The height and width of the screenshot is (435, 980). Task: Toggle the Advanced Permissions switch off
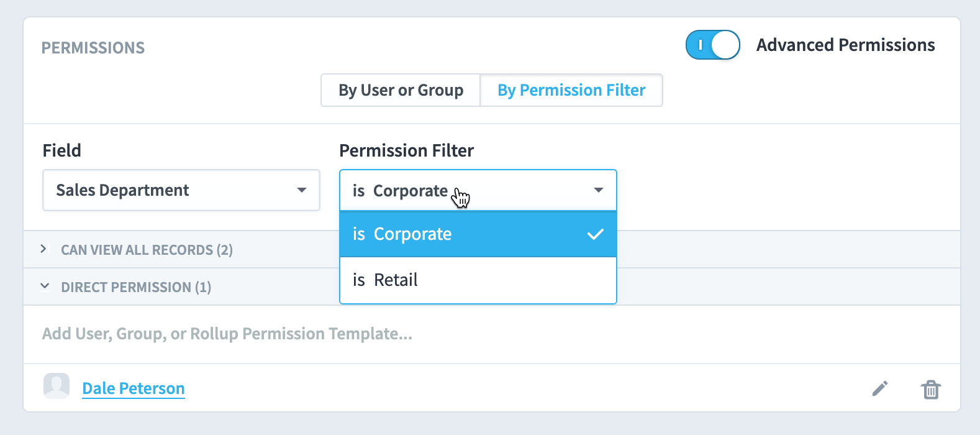[713, 45]
